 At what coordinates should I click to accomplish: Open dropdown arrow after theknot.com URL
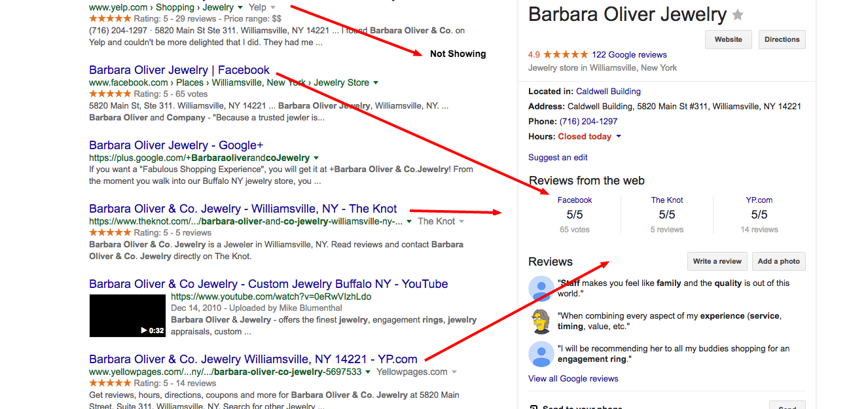pos(409,222)
